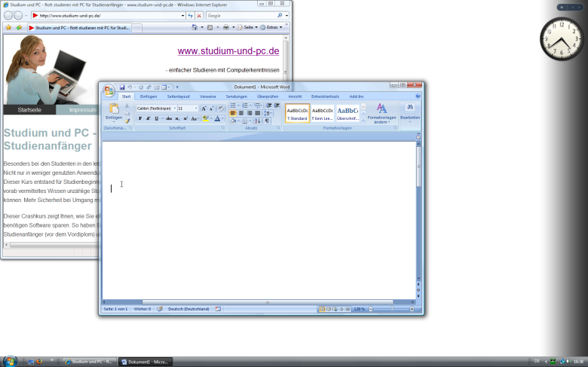Clear formatting in Schriftart group
The height and width of the screenshot is (367, 588).
[221, 109]
